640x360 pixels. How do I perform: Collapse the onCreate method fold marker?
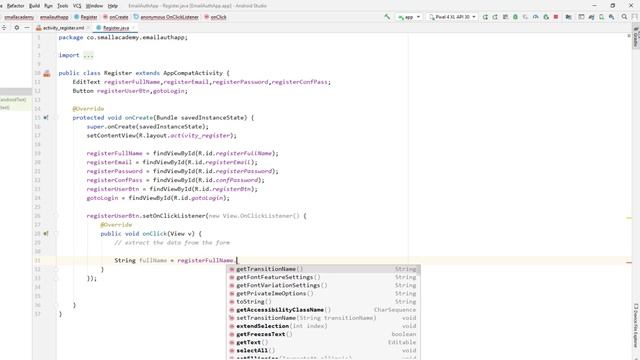point(56,118)
